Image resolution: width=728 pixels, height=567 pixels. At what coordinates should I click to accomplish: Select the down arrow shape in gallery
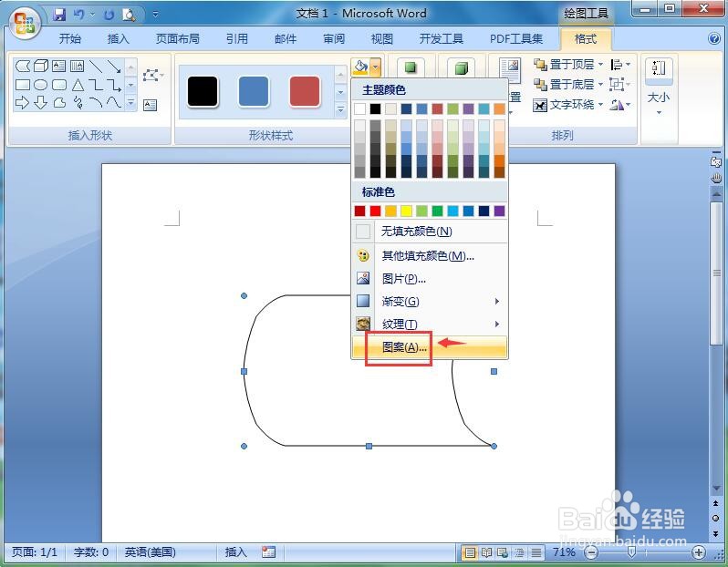point(41,102)
